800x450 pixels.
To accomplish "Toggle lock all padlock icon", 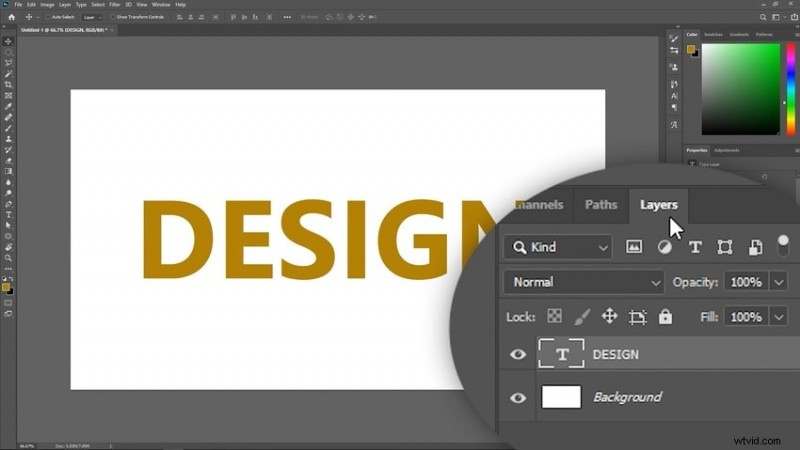I will coord(665,316).
